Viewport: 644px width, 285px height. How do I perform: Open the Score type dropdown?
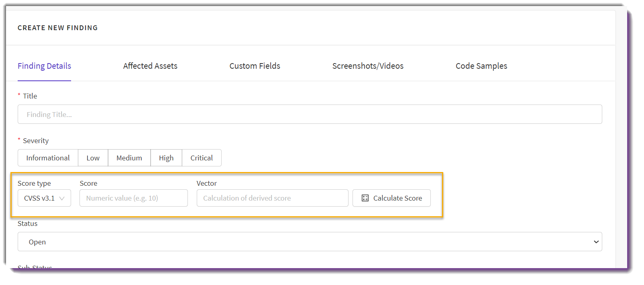tap(44, 198)
